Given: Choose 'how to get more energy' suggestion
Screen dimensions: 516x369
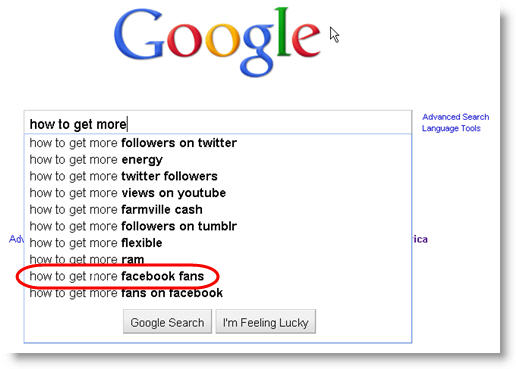Looking at the screenshot, I should coord(218,160).
